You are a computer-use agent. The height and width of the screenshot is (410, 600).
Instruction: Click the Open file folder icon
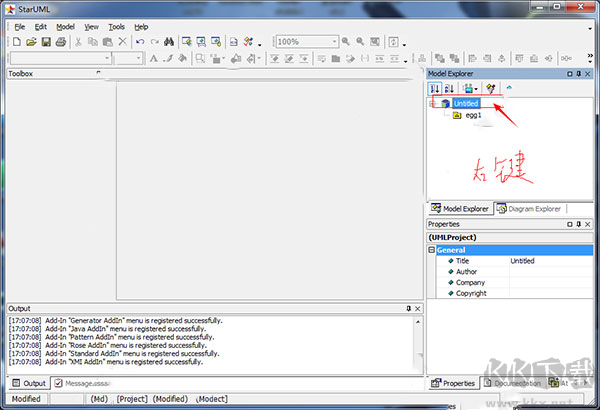point(32,42)
